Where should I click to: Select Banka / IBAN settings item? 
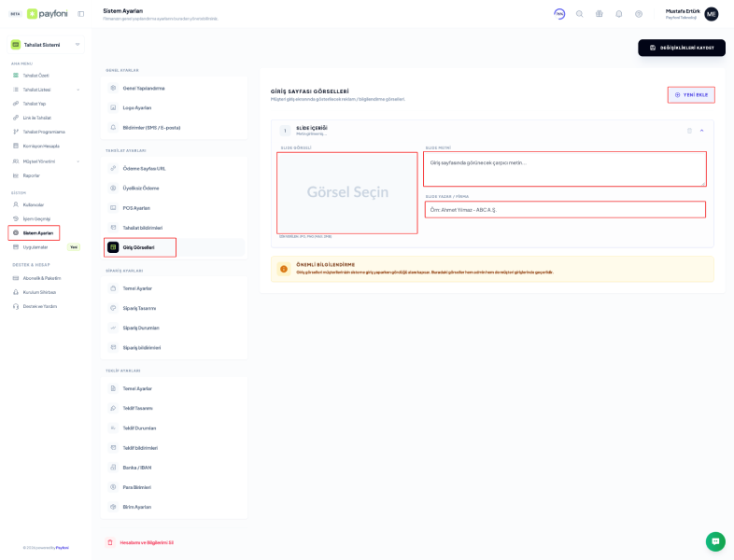(x=136, y=468)
